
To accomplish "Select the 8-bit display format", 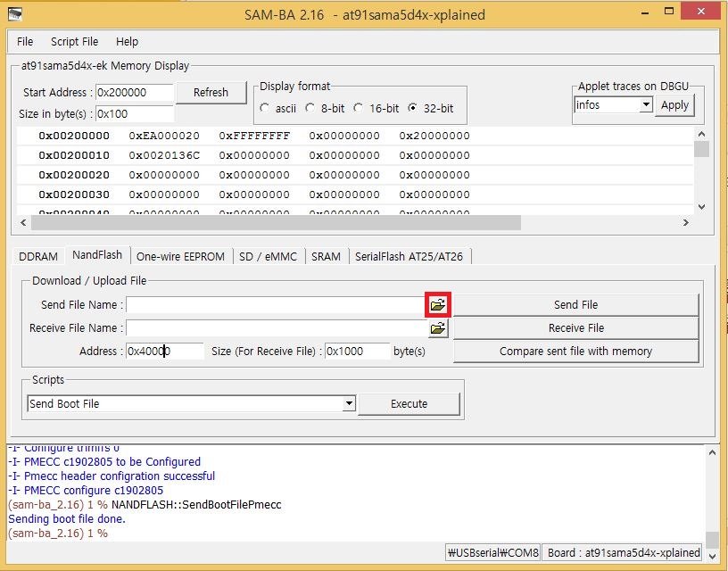I will click(x=310, y=108).
